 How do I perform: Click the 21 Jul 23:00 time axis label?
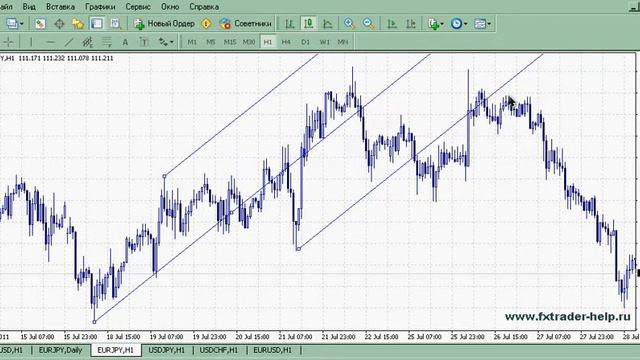tap(339, 337)
